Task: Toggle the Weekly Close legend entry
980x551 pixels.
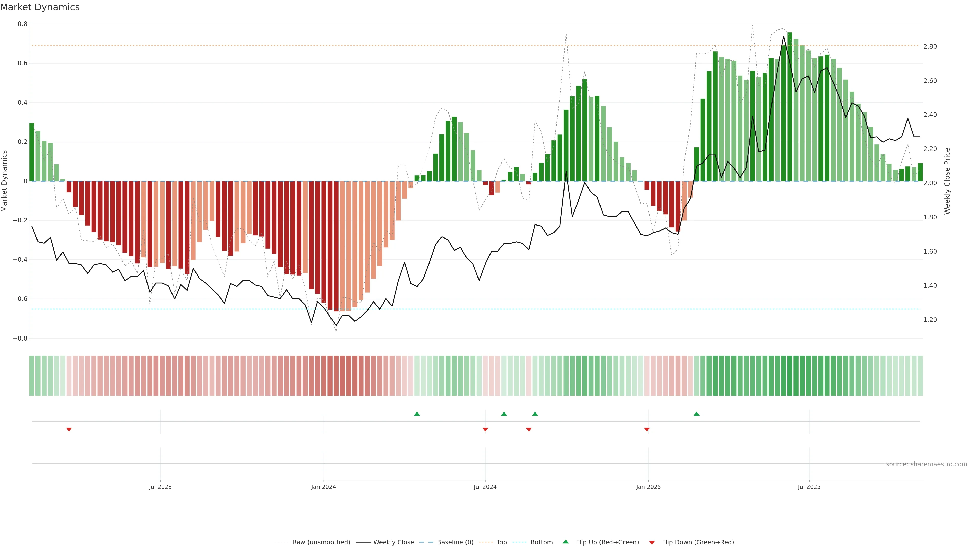Action: pyautogui.click(x=393, y=542)
